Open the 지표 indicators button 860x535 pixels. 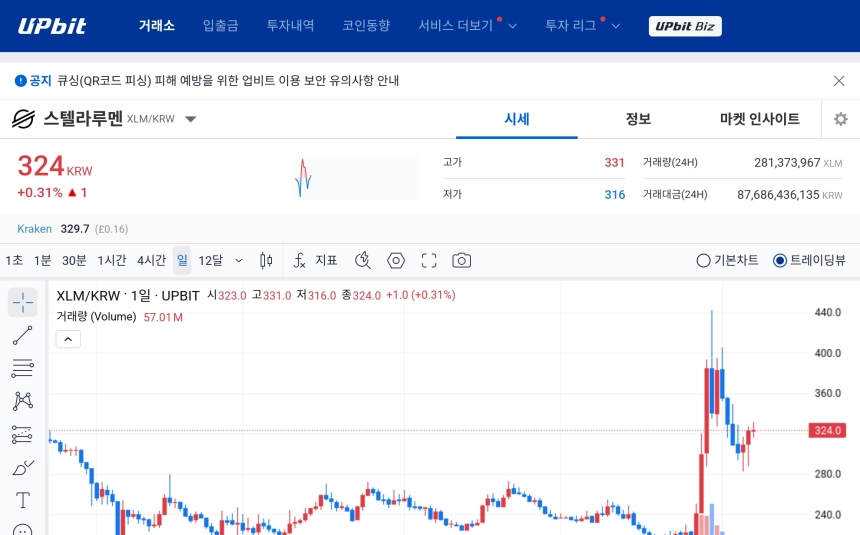point(326,261)
